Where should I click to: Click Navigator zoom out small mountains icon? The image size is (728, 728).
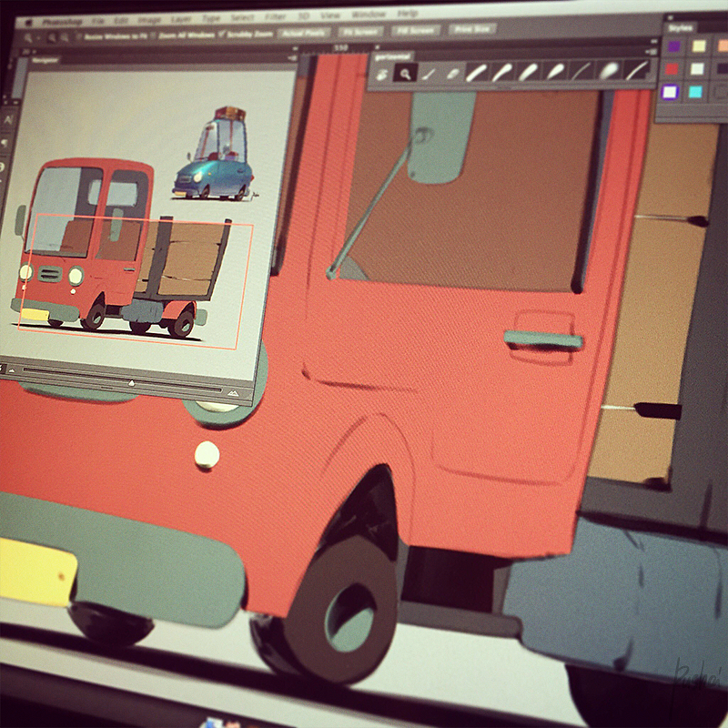pos(11,370)
